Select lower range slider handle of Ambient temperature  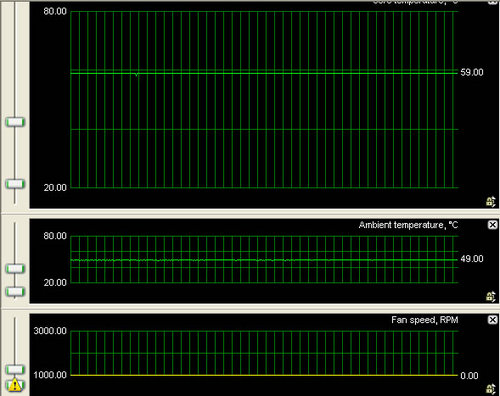click(x=15, y=292)
